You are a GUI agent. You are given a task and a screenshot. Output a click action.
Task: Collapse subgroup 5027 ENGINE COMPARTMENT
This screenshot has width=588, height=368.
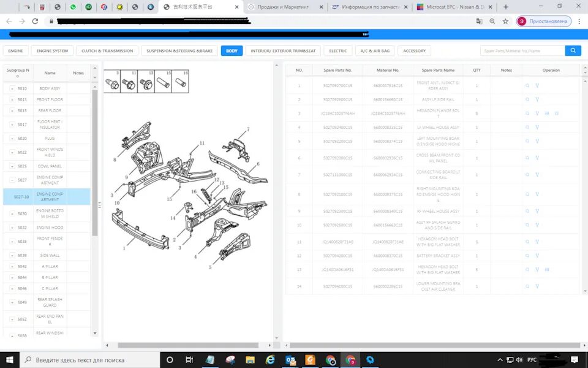(x=12, y=180)
